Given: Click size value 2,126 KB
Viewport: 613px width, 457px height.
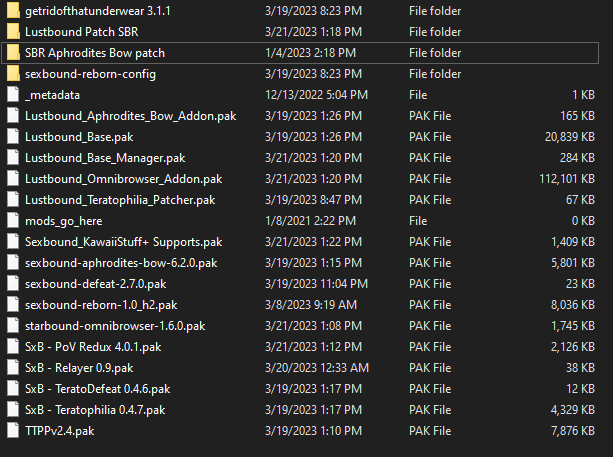Looking at the screenshot, I should 573,347.
